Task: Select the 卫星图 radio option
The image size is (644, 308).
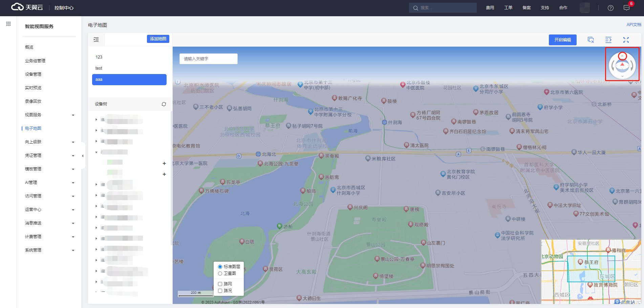Action: 220,274
